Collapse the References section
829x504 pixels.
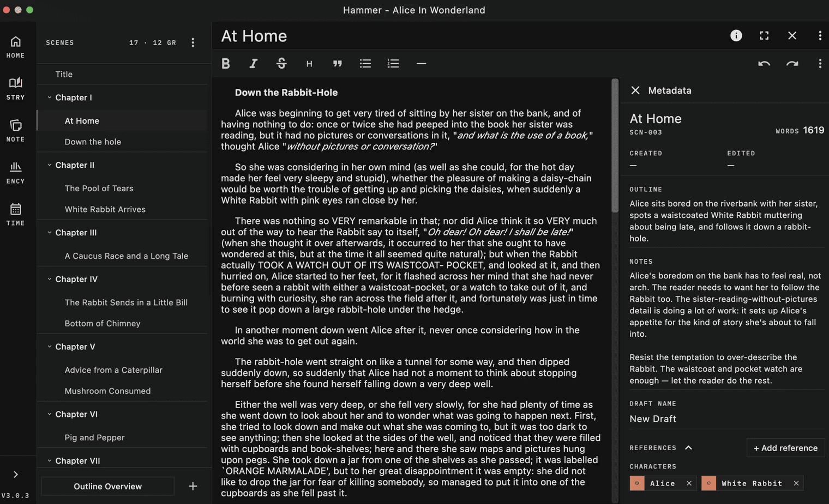[x=688, y=448]
